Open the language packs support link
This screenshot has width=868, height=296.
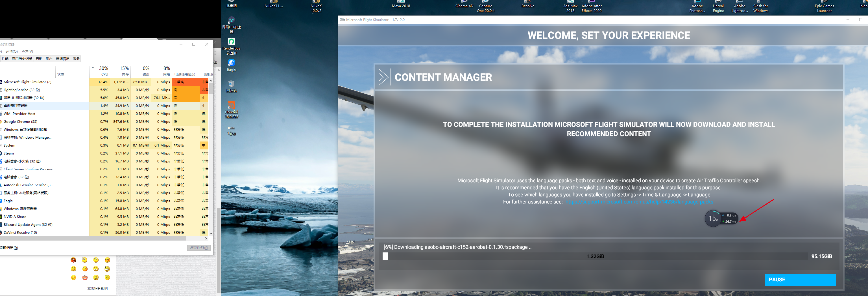639,202
